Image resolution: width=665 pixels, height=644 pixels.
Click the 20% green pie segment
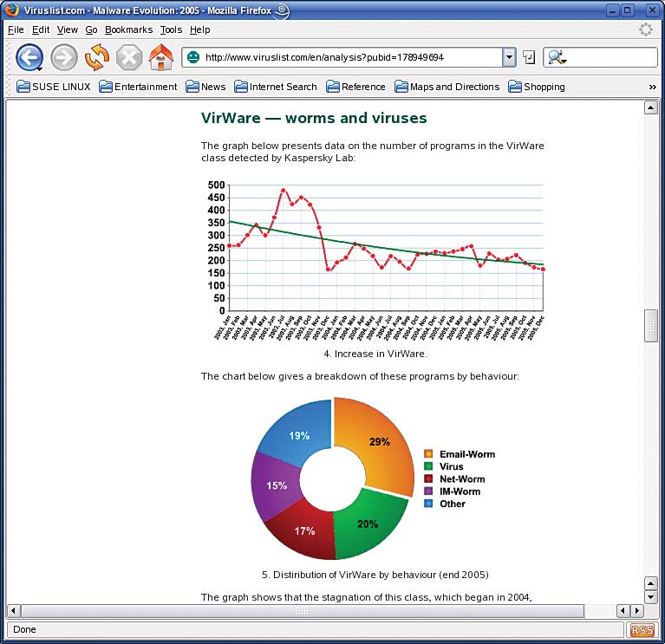[x=368, y=524]
